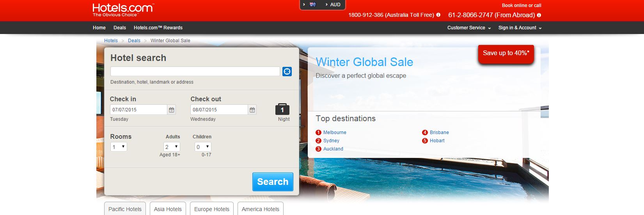Go to Home in navigation bar

coord(99,28)
